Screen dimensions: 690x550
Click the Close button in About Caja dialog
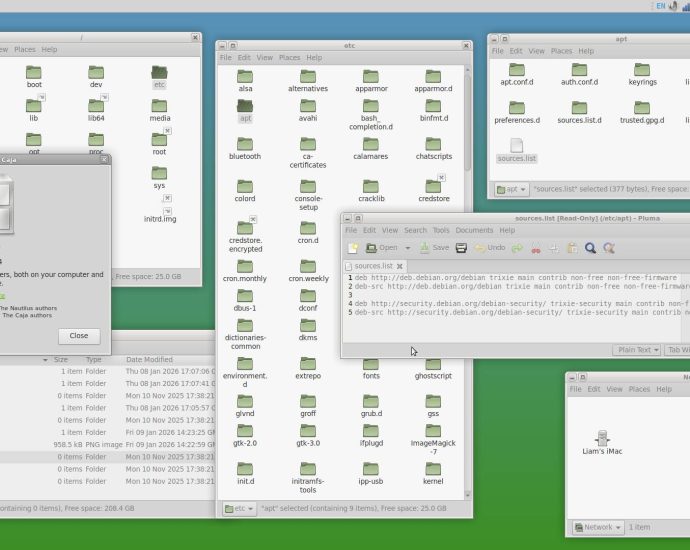pos(79,336)
